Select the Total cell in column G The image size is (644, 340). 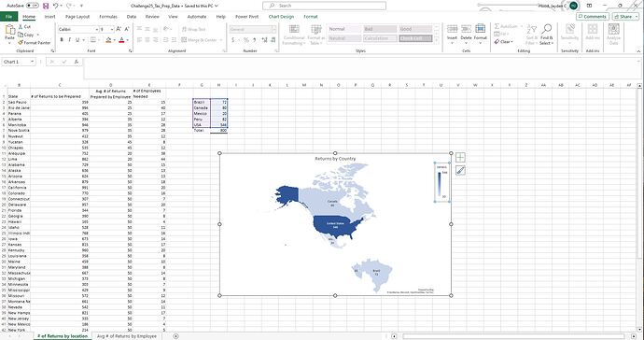202,131
